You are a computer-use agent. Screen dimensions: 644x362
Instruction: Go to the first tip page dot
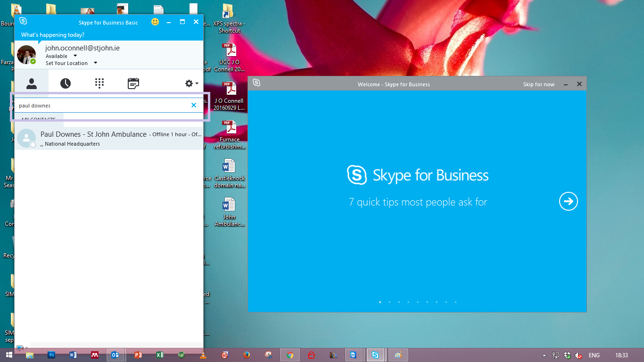[380, 302]
